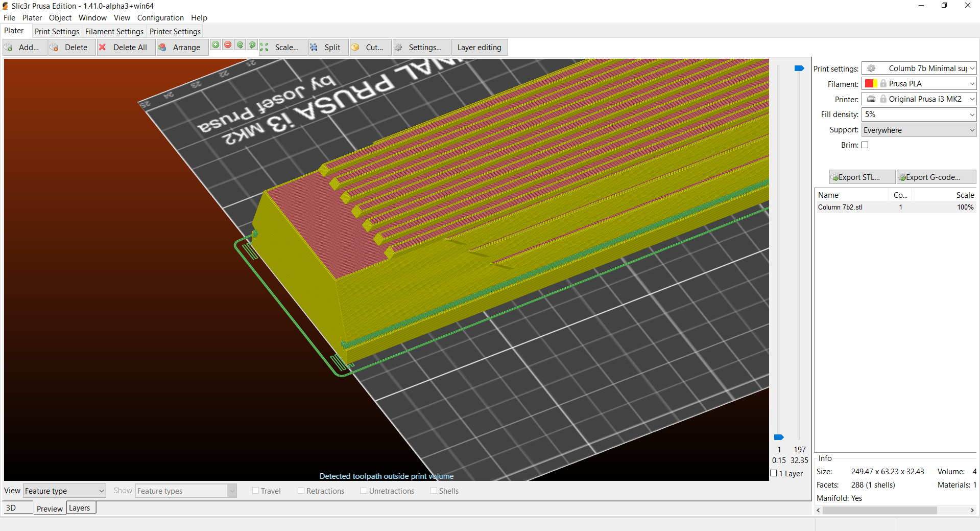
Task: Click the rotate clockwise icon
Action: click(x=252, y=45)
